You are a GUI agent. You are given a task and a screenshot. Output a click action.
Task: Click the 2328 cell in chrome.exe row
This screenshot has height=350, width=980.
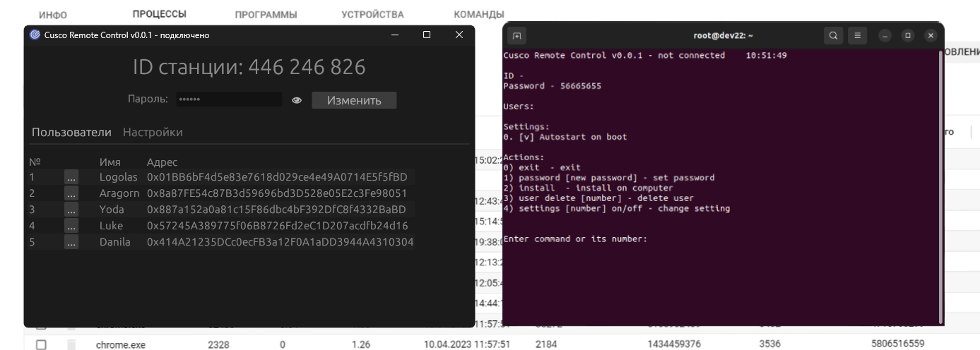click(x=218, y=346)
